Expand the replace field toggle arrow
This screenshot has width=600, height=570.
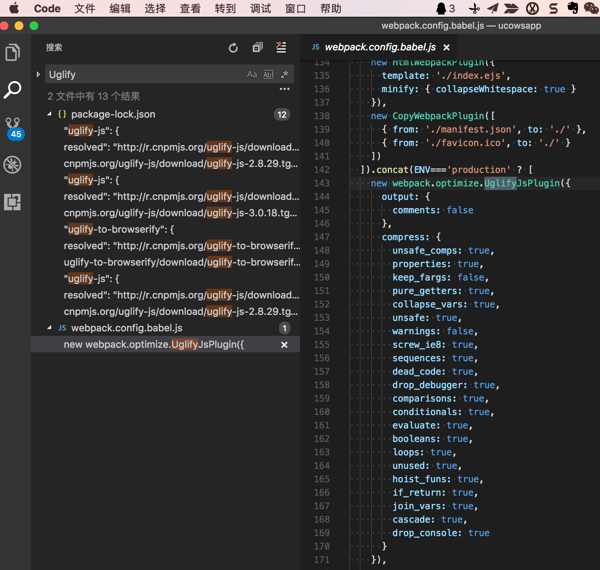point(38,75)
